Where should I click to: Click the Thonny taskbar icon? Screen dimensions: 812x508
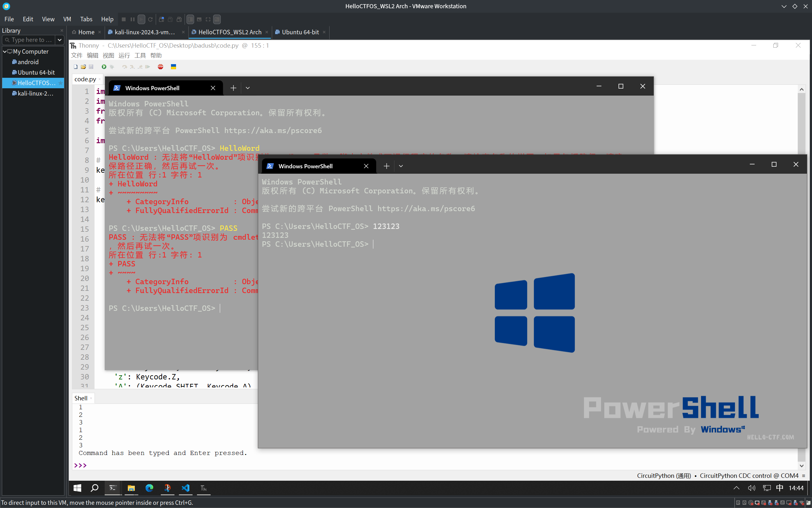click(x=204, y=488)
